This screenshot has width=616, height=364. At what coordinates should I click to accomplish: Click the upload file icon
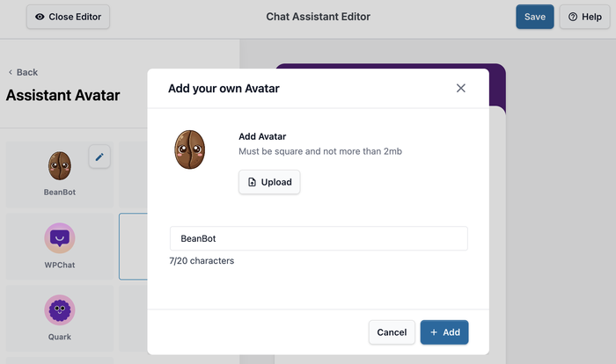253,182
